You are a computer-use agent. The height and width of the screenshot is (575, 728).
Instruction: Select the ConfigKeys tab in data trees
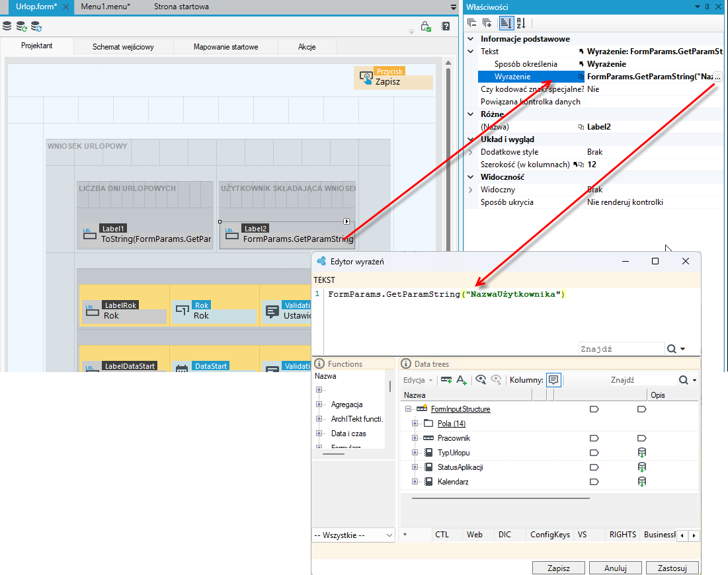549,535
